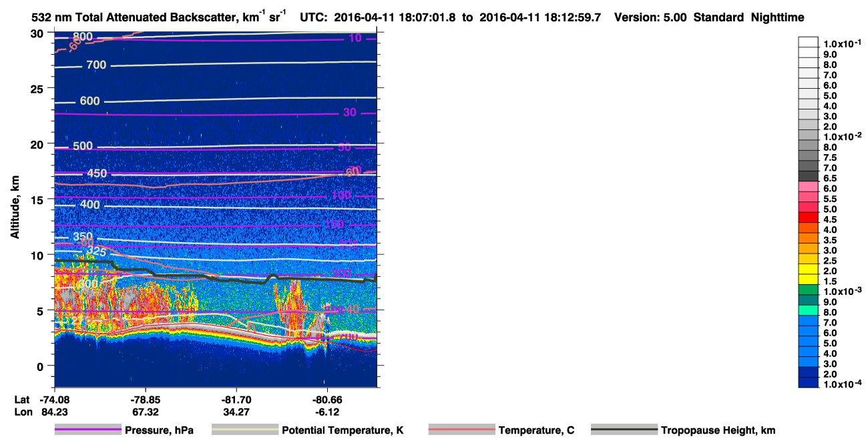Click the 1.5 color scale label
Viewport: 868px width, 445px height.
pos(830,281)
